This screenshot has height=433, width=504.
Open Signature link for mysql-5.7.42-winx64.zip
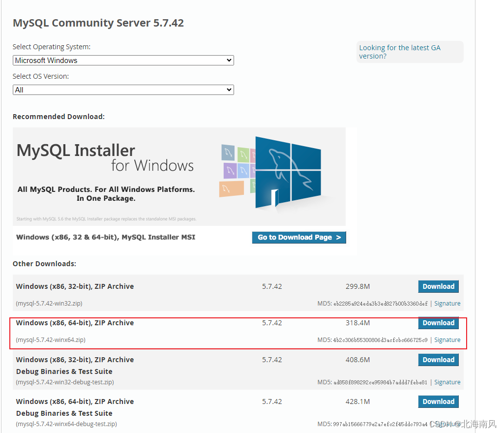(447, 340)
